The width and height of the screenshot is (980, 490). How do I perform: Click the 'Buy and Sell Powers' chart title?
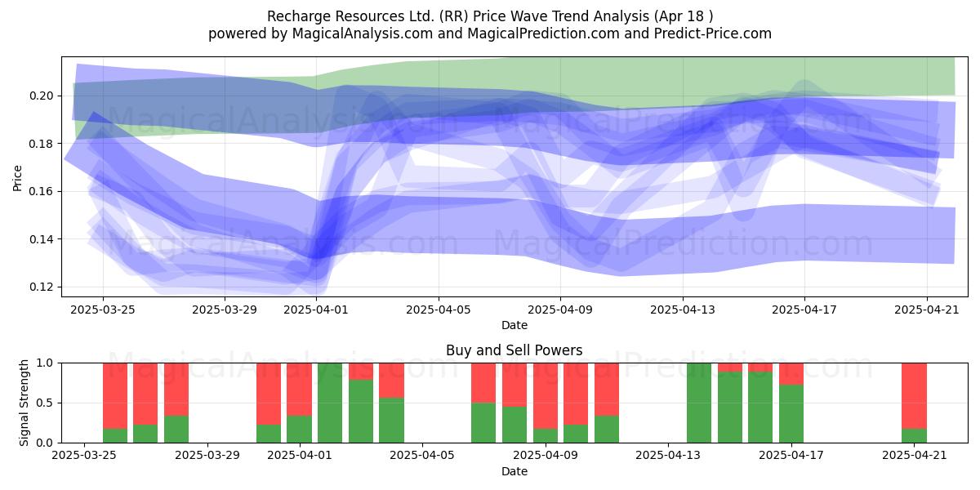pos(514,350)
